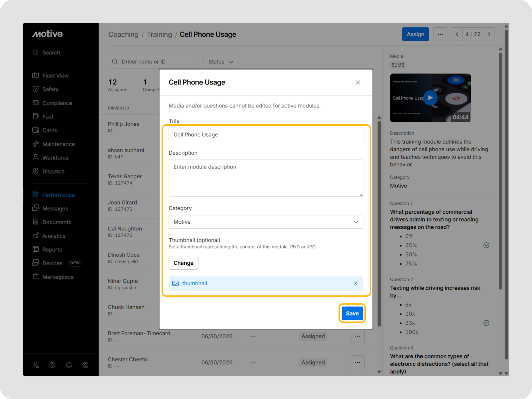Open Analytics in the sidebar menu
532x399 pixels.
[54, 236]
